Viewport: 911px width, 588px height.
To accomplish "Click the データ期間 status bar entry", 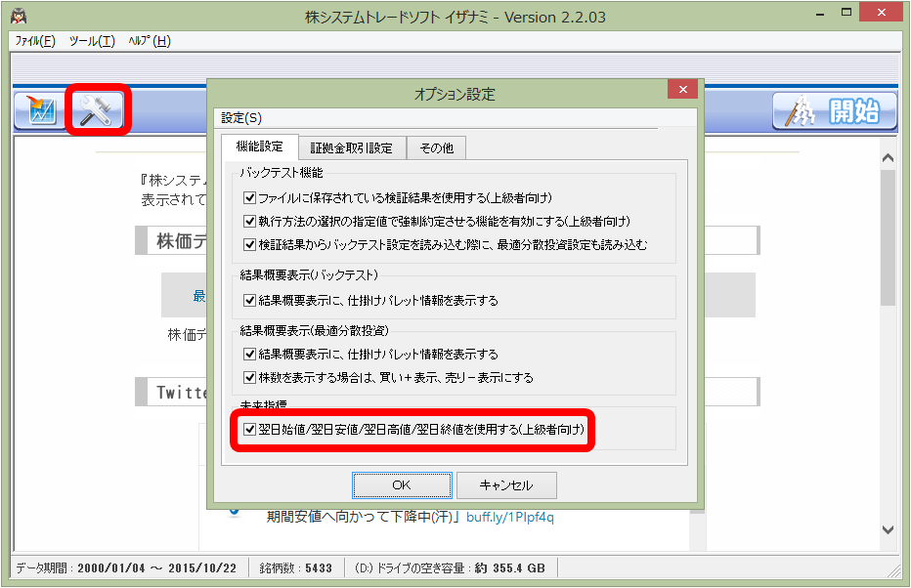I will click(127, 568).
